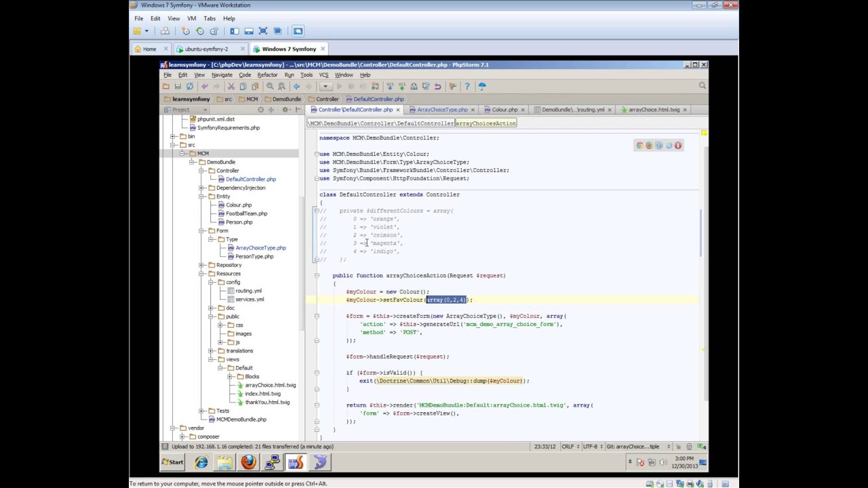Click the Hide Project panel icon
The height and width of the screenshot is (488, 868).
coord(298,110)
